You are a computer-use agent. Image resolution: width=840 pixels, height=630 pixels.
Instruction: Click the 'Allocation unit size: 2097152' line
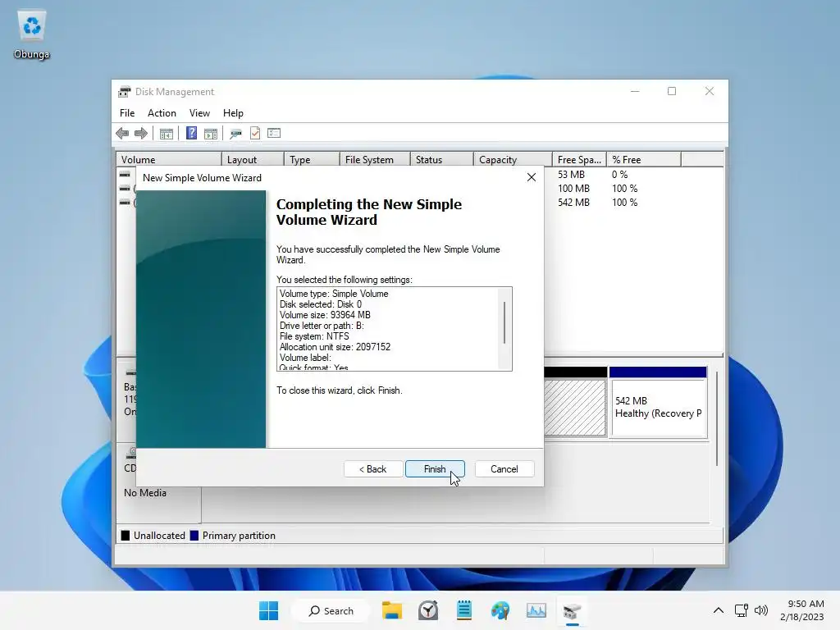point(335,347)
